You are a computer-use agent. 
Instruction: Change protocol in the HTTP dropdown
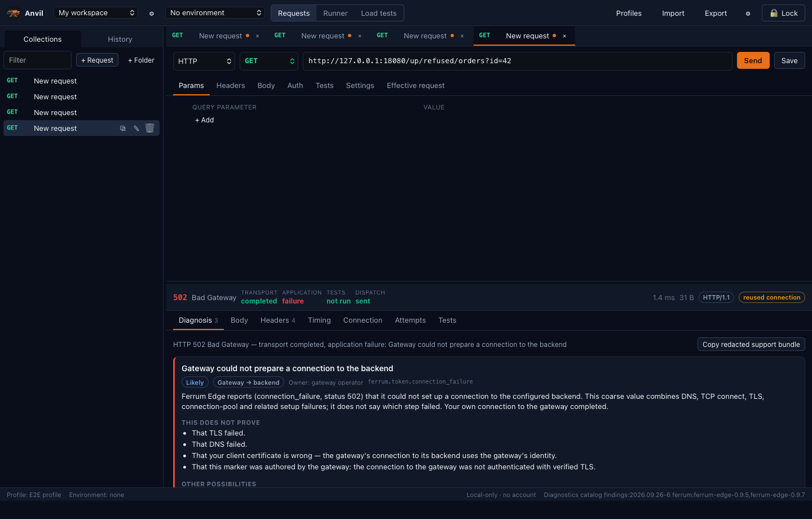click(204, 61)
